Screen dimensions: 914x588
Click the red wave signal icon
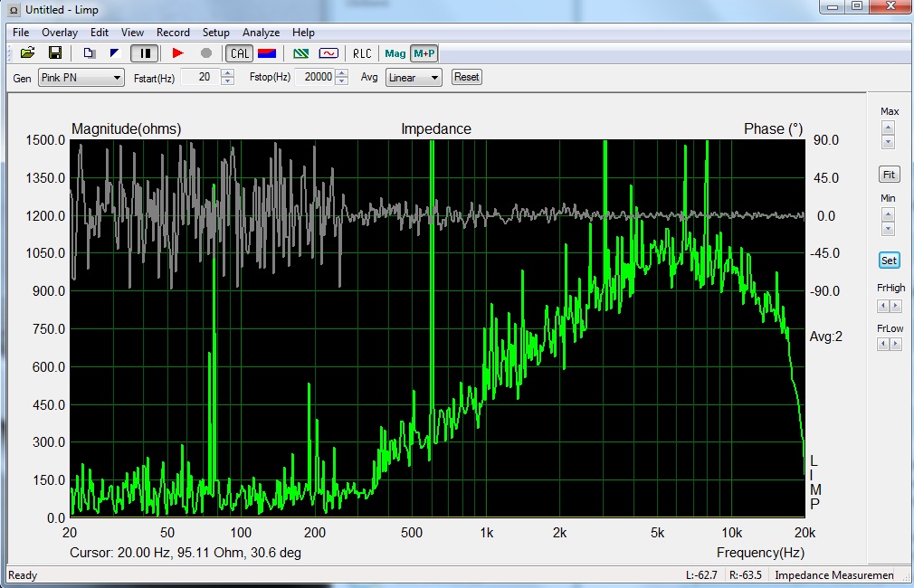pyautogui.click(x=328, y=53)
